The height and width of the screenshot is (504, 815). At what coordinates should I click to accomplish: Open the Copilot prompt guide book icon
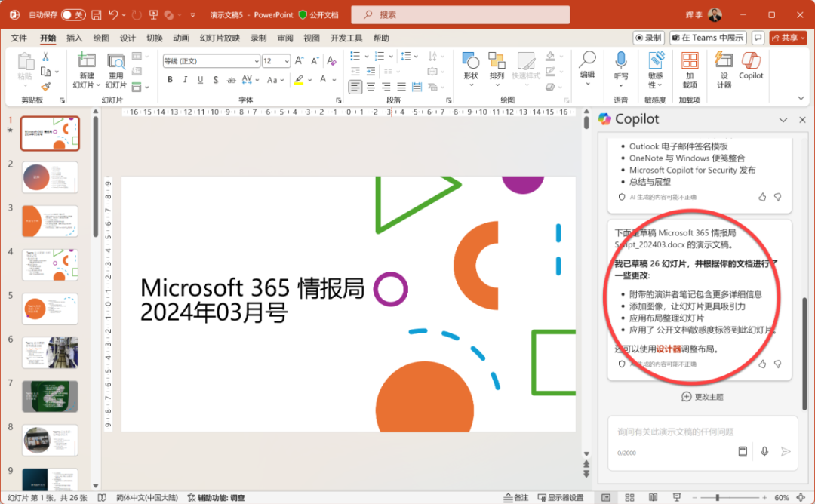(743, 451)
